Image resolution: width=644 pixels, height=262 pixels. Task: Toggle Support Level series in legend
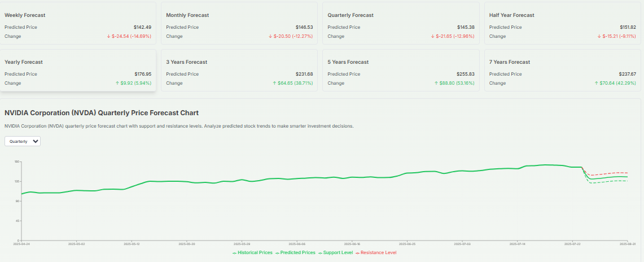point(335,252)
